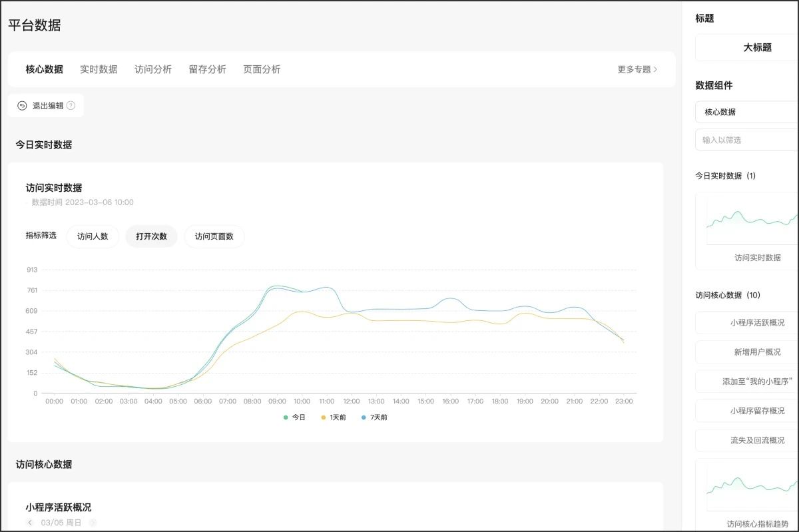Click the 16:00 x-axis label
The image size is (799, 532).
450,401
